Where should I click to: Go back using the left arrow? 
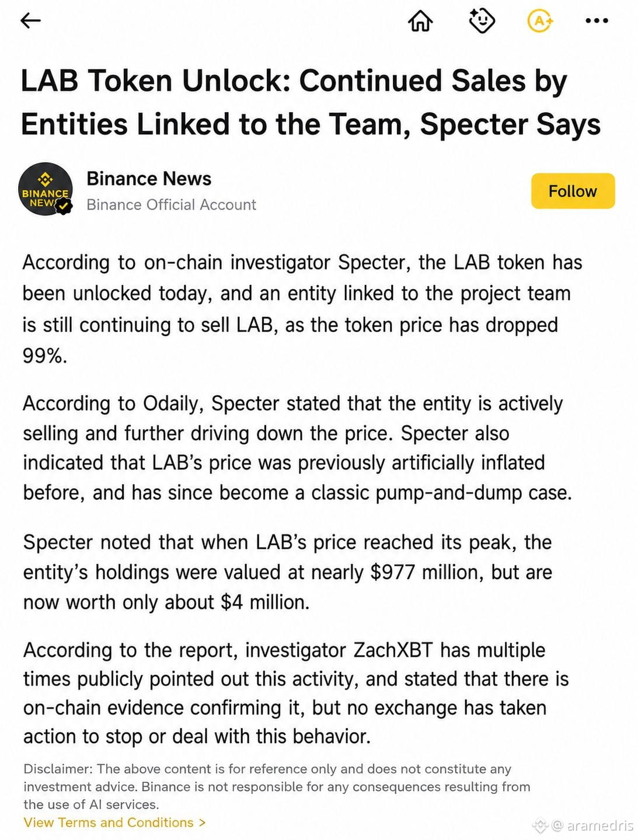point(30,21)
